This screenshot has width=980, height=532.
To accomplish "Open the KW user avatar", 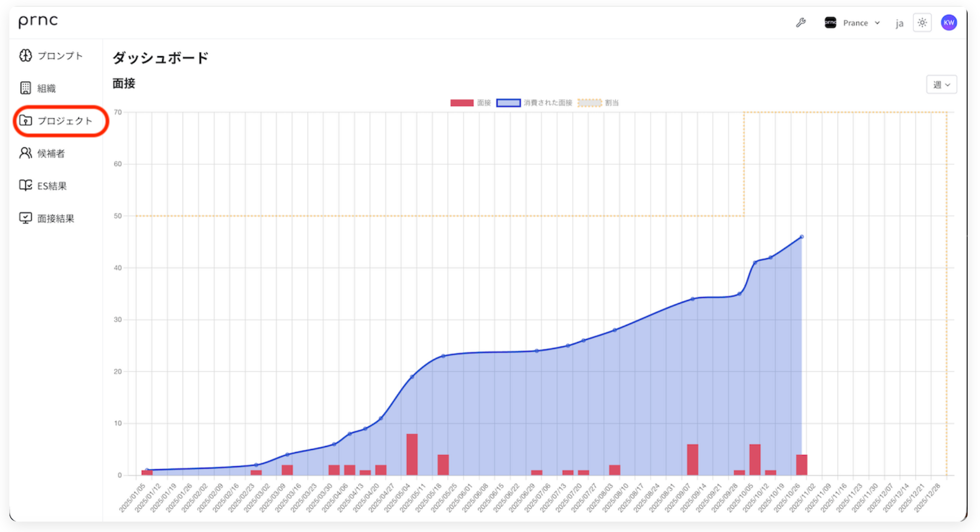I will click(x=948, y=22).
